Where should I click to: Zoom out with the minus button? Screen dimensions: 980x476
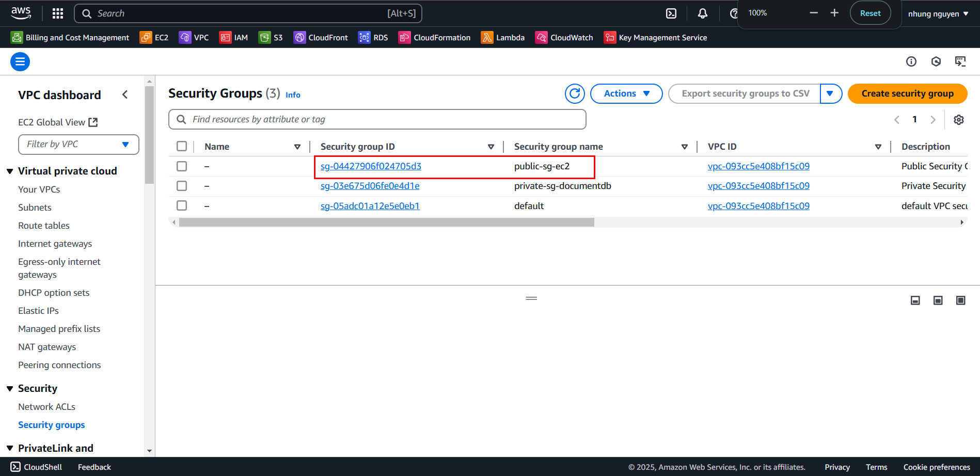[x=814, y=13]
